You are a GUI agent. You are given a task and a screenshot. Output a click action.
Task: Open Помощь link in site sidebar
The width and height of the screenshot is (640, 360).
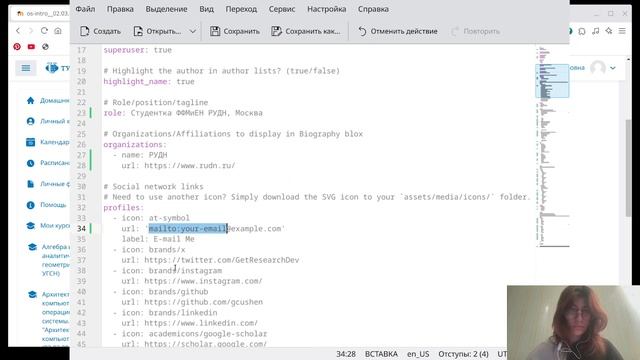click(x=46, y=205)
